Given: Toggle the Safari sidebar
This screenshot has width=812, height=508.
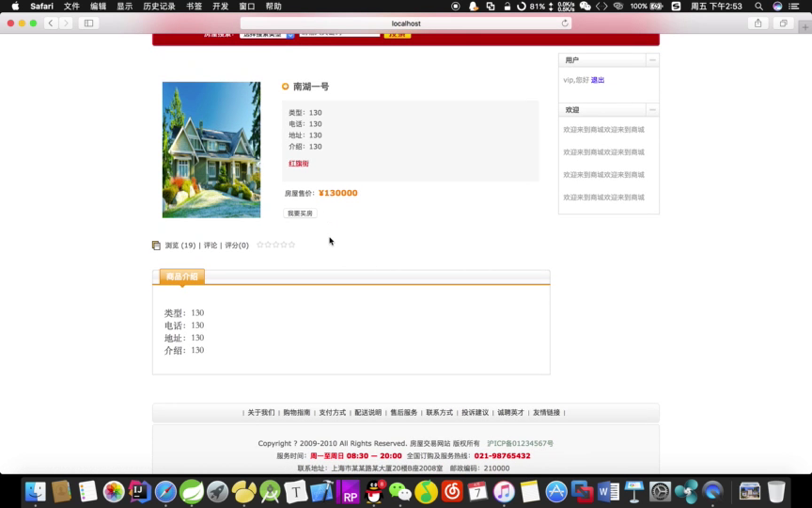Looking at the screenshot, I should tap(88, 23).
